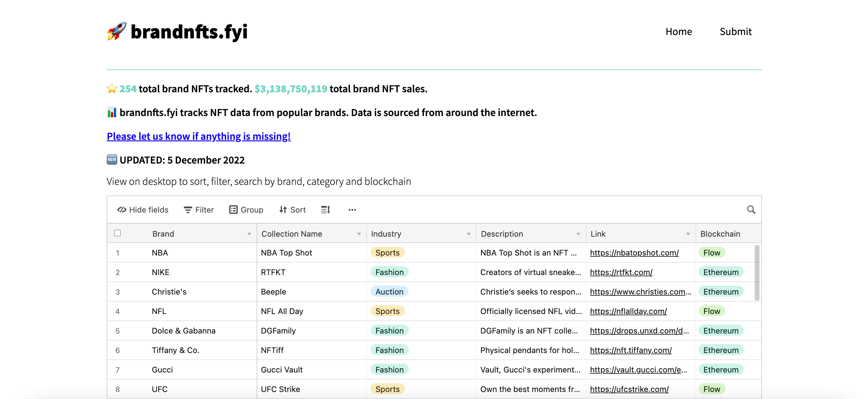
Task: Open the nft.tiffany.com link
Action: pyautogui.click(x=631, y=351)
